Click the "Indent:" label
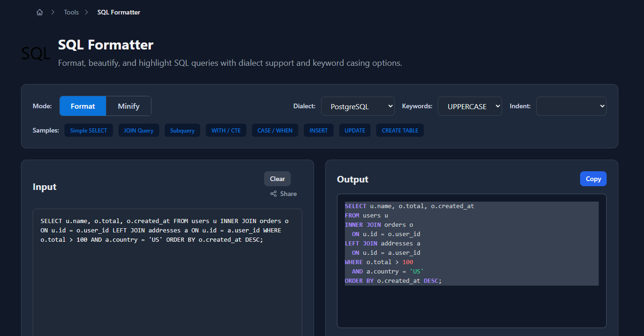The image size is (644, 336). 520,106
